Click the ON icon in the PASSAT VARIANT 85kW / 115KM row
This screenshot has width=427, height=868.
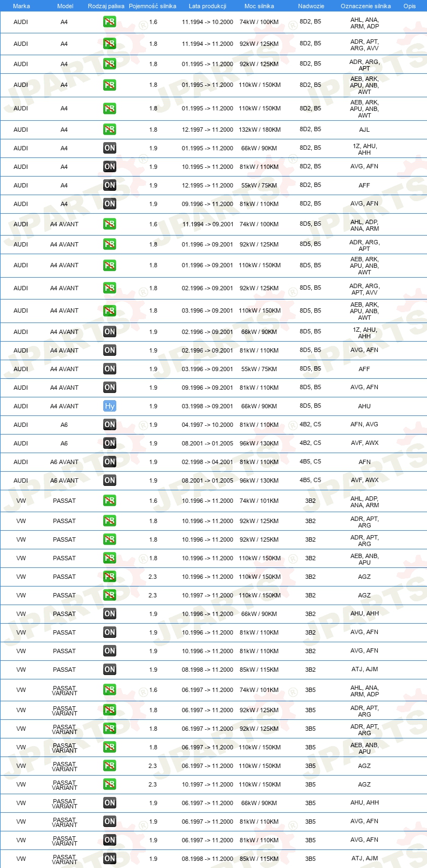tap(110, 859)
